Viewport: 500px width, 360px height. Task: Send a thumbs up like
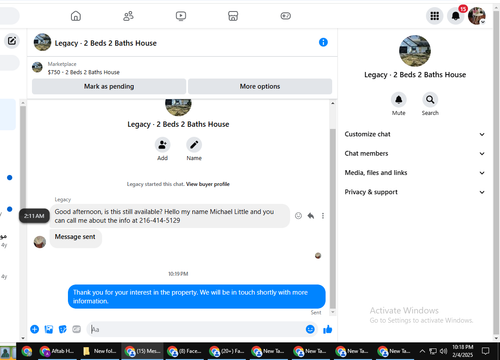point(328,329)
